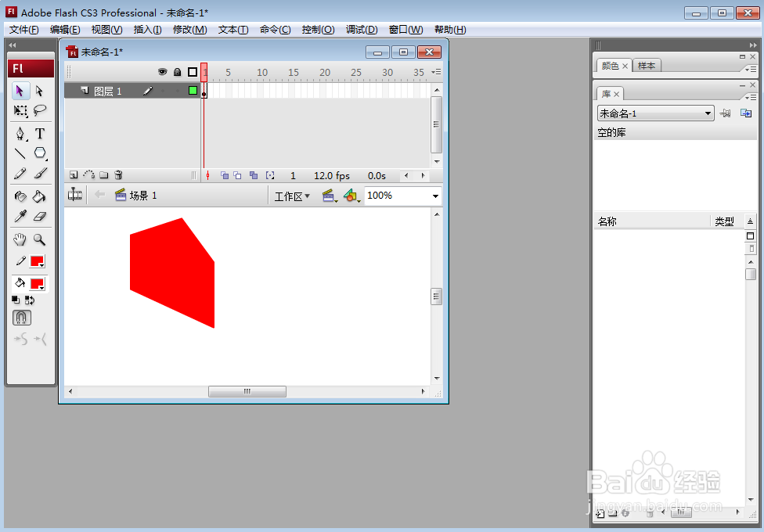Select the Text tool
The width and height of the screenshot is (764, 532).
(x=40, y=134)
